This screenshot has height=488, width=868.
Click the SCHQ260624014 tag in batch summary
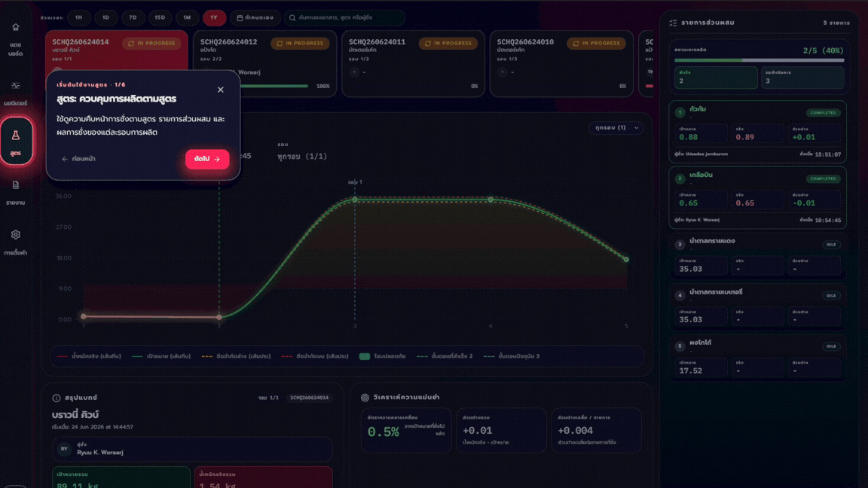[x=310, y=398]
